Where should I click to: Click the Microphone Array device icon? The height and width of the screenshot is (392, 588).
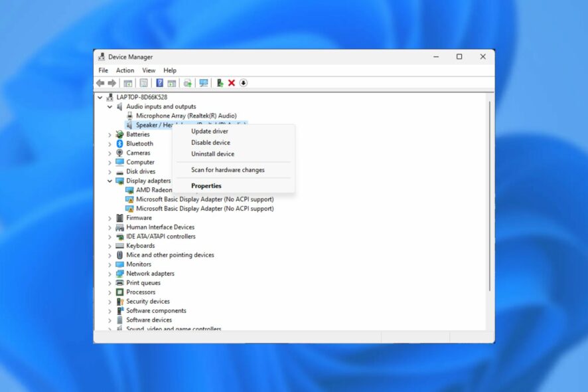coord(129,116)
